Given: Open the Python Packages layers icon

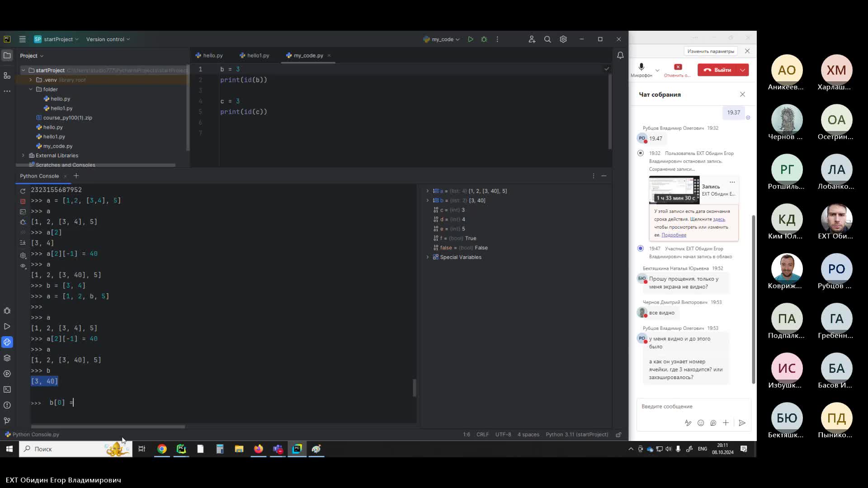Looking at the screenshot, I should coord(7,358).
